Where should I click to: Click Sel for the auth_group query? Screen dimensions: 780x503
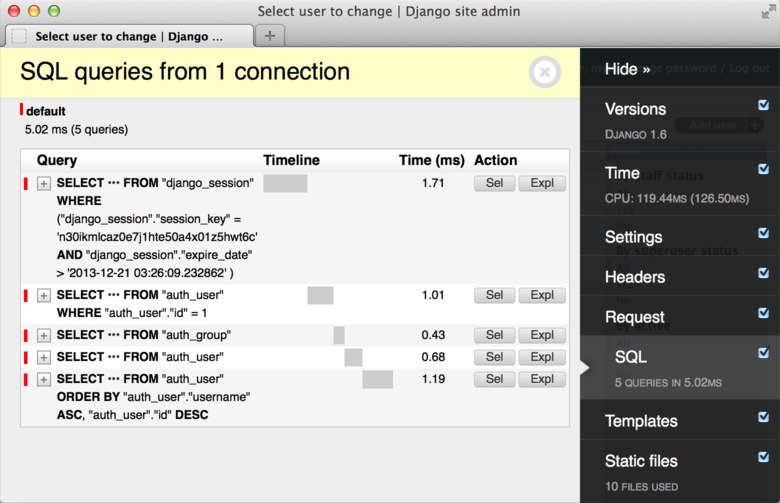(x=494, y=335)
